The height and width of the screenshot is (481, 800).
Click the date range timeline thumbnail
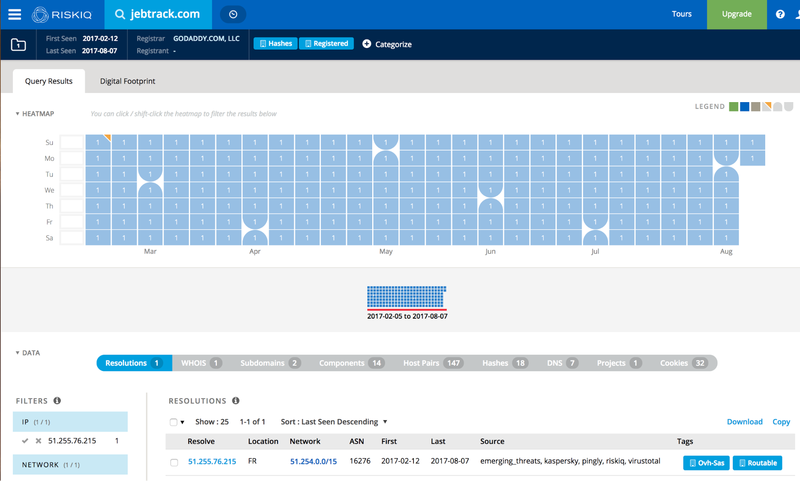[x=407, y=297]
